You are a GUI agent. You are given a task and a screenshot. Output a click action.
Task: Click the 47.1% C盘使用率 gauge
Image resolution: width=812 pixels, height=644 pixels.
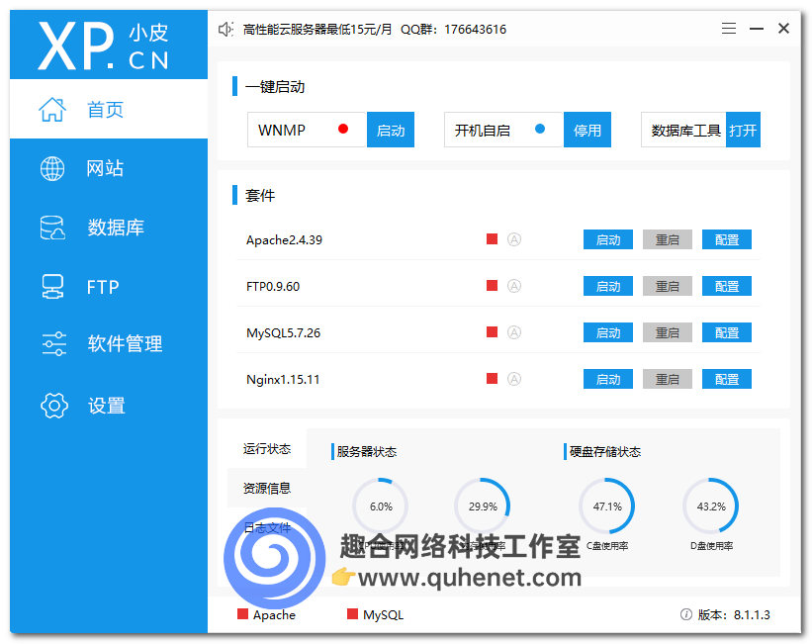coord(607,506)
